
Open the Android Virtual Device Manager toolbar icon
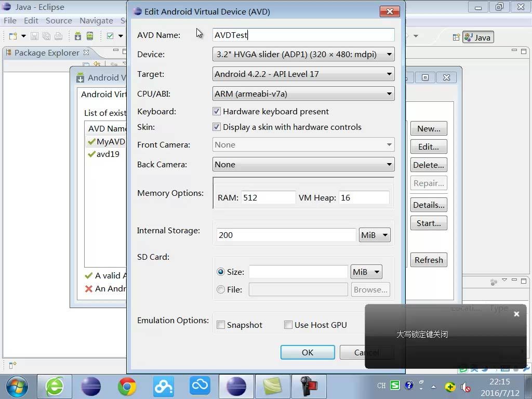90,36
